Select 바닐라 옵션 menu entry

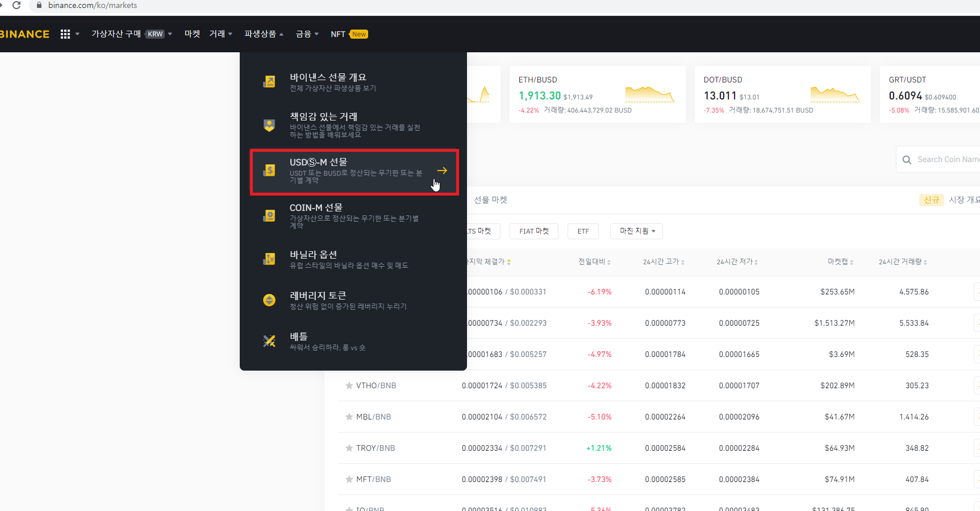[353, 259]
